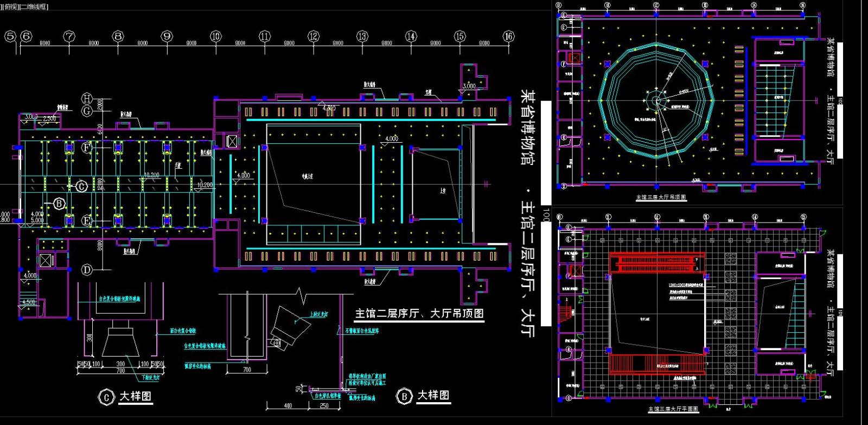Open the 二维线框 visual style control
Viewport: 868px width, 425px height.
coord(34,7)
